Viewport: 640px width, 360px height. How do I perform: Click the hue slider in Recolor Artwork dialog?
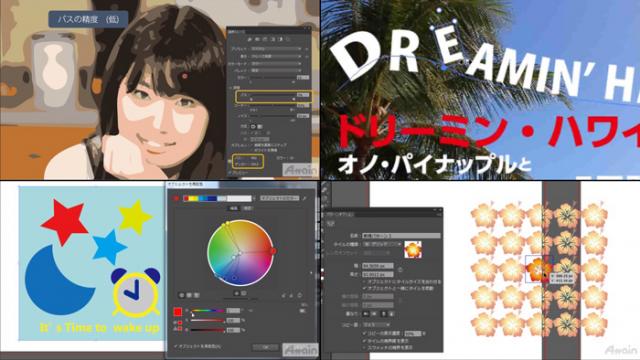208,311
